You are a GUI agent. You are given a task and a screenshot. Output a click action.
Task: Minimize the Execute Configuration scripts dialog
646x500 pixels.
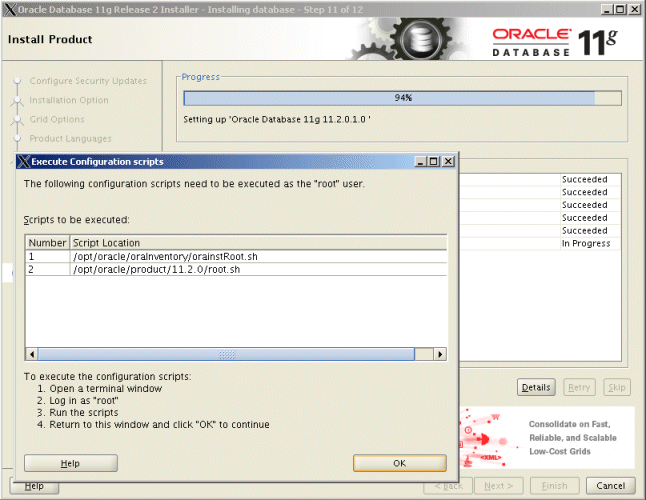pyautogui.click(x=420, y=161)
